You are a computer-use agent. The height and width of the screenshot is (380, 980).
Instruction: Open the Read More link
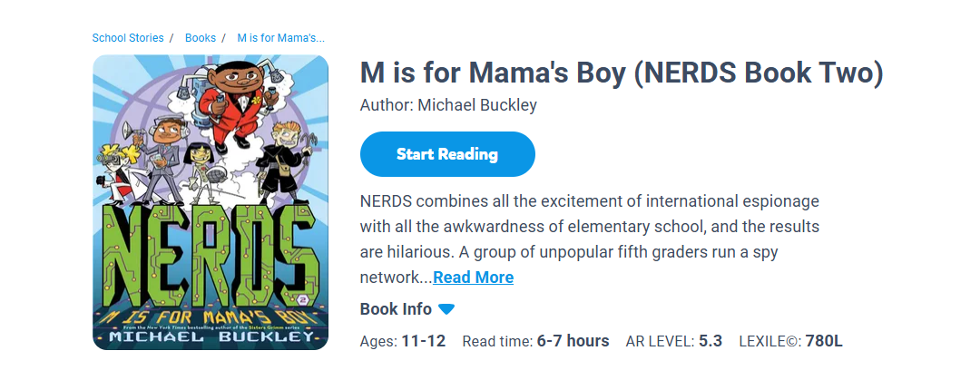tap(473, 278)
